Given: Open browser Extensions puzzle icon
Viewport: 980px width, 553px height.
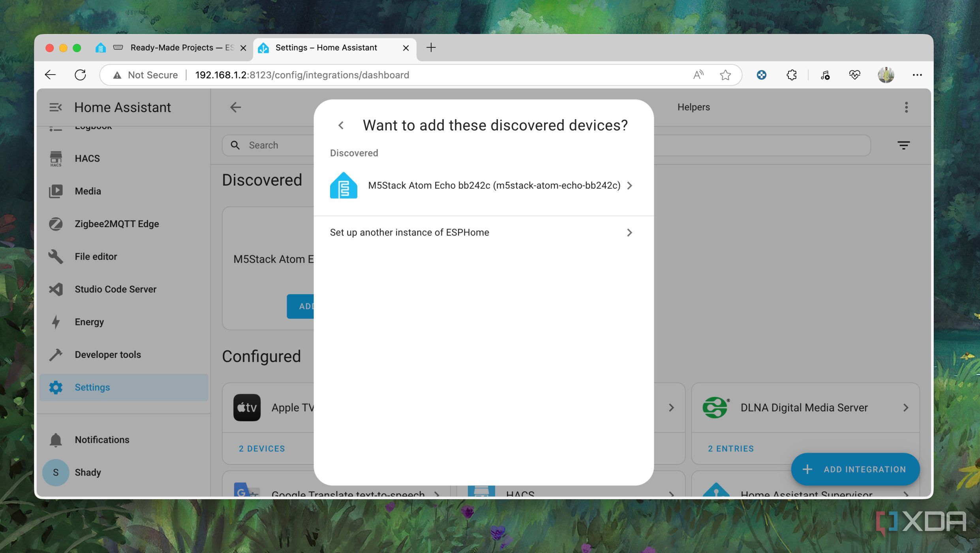Looking at the screenshot, I should [x=791, y=75].
